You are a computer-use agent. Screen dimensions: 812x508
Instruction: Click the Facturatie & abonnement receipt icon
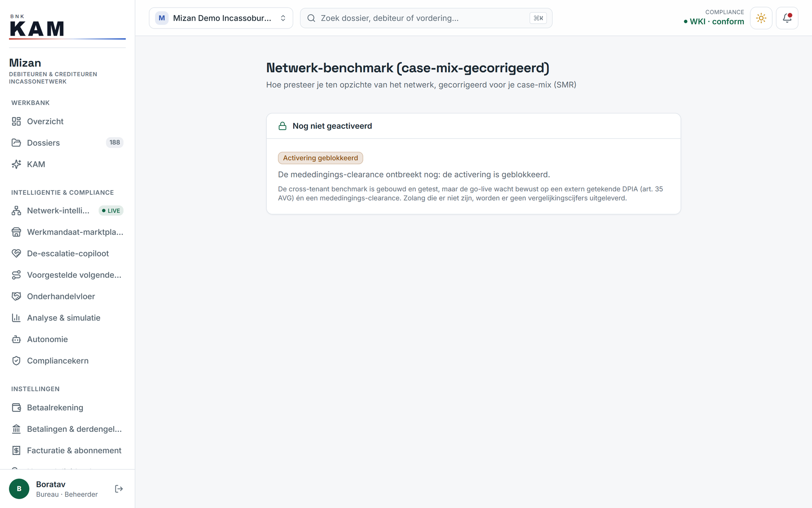(x=16, y=450)
